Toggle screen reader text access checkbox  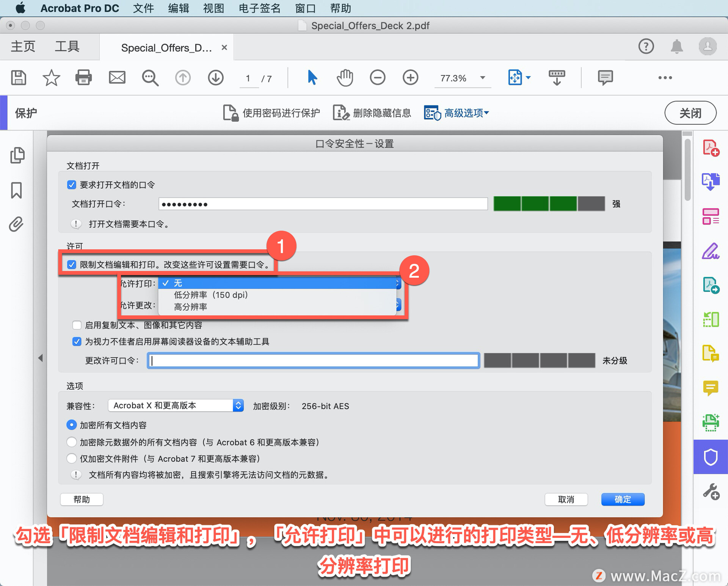point(77,342)
